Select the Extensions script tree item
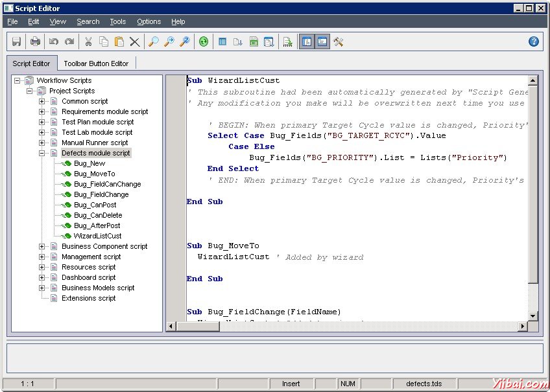 coord(88,298)
